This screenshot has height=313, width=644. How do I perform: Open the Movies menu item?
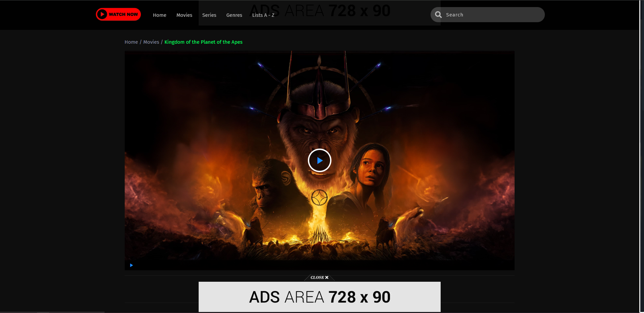(184, 15)
